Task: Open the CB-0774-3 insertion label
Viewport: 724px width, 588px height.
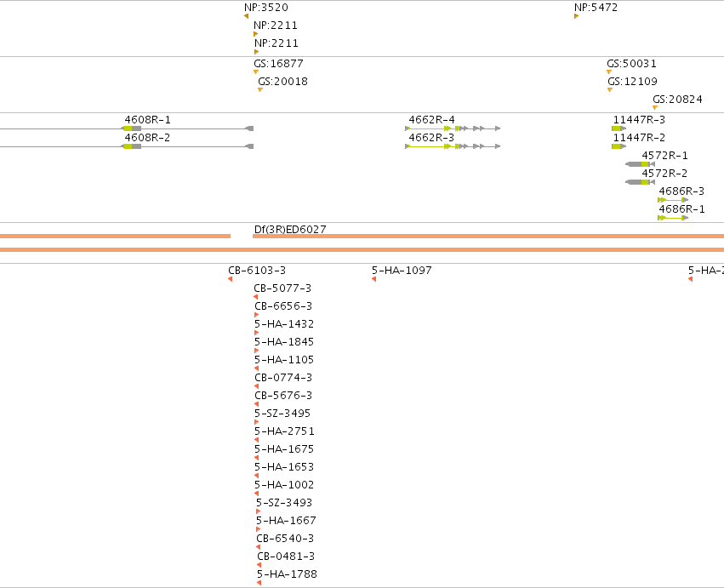Action: coord(283,377)
